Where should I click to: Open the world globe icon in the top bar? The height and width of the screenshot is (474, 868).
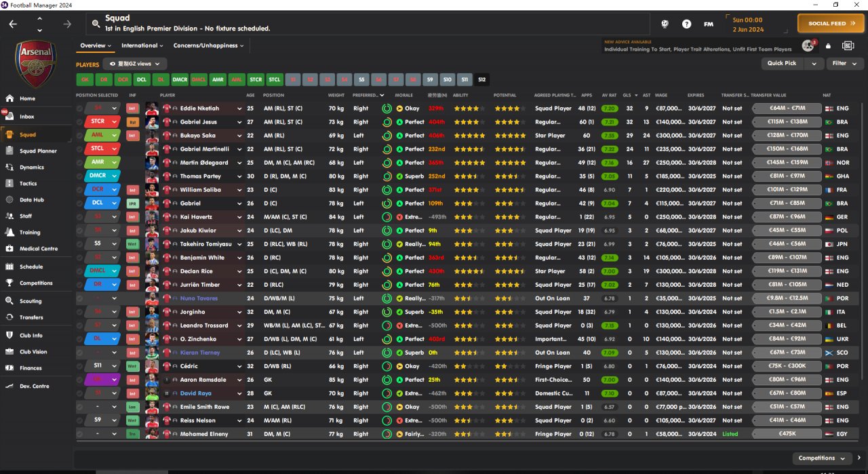[x=665, y=24]
